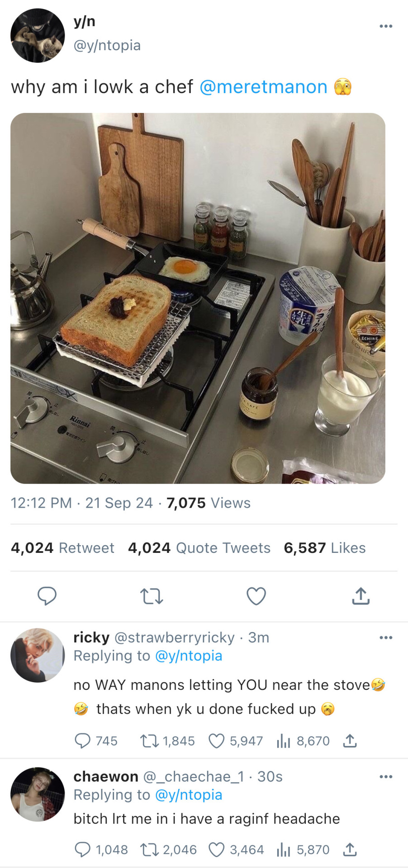View analytics on chaewon's reply showing 5,870
The image size is (408, 868).
pos(303,849)
